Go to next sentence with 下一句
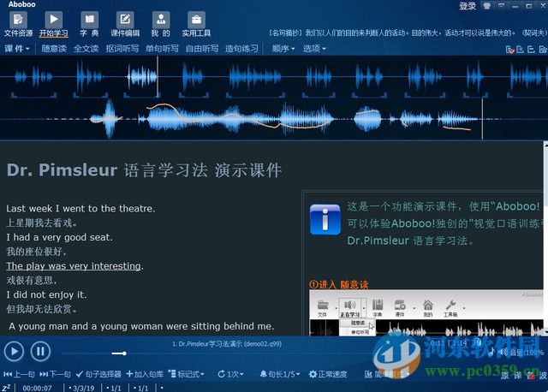The width and height of the screenshot is (548, 392). point(55,374)
